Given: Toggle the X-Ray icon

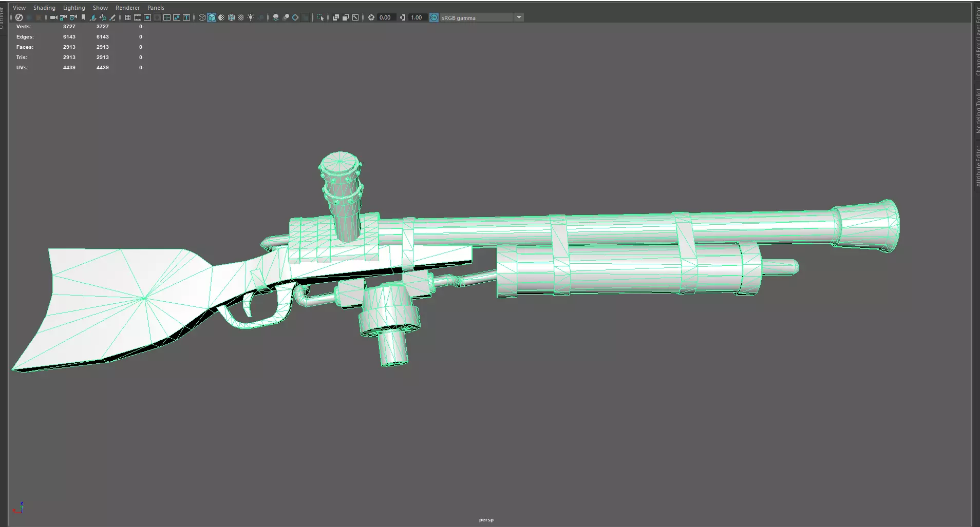Looking at the screenshot, I should (x=336, y=17).
